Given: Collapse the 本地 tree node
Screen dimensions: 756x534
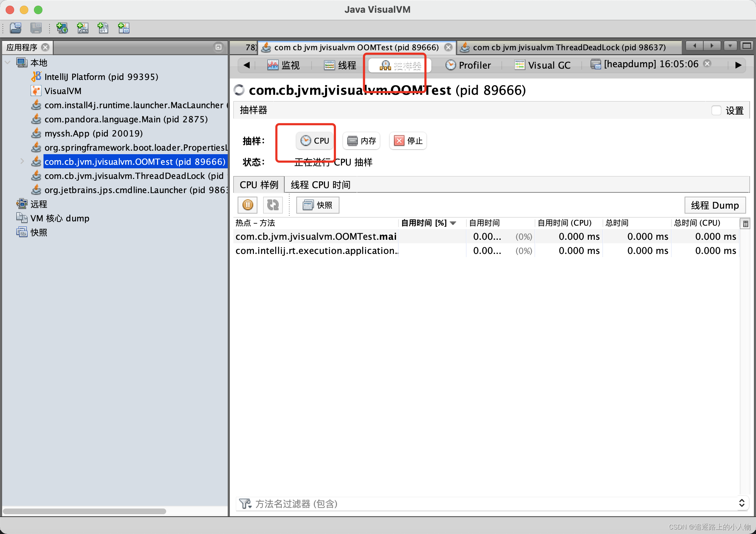Looking at the screenshot, I should pos(8,63).
